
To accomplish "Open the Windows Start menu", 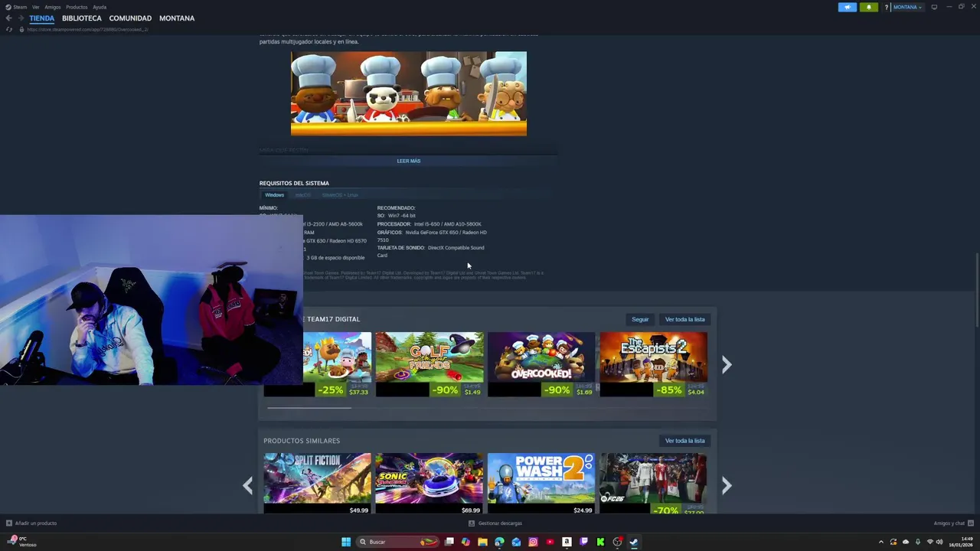I will (x=346, y=542).
